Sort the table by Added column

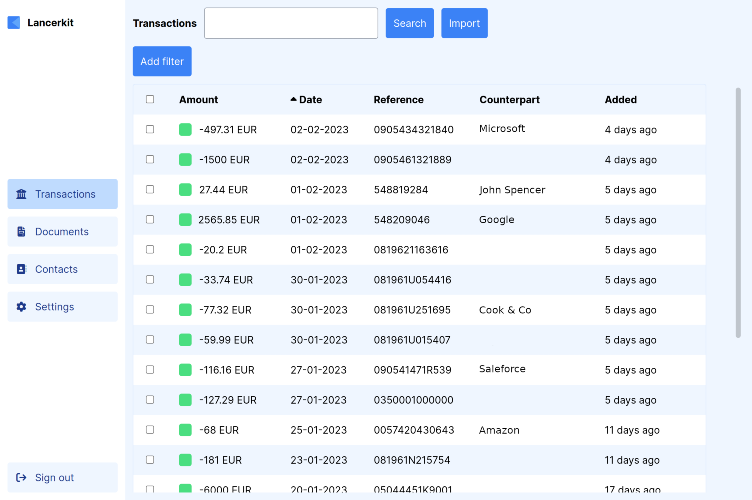tap(621, 100)
